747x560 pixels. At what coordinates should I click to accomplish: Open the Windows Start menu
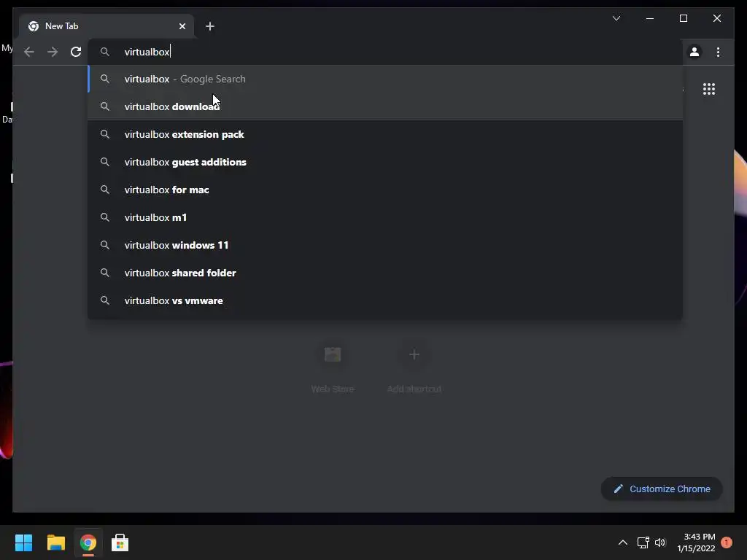click(23, 542)
